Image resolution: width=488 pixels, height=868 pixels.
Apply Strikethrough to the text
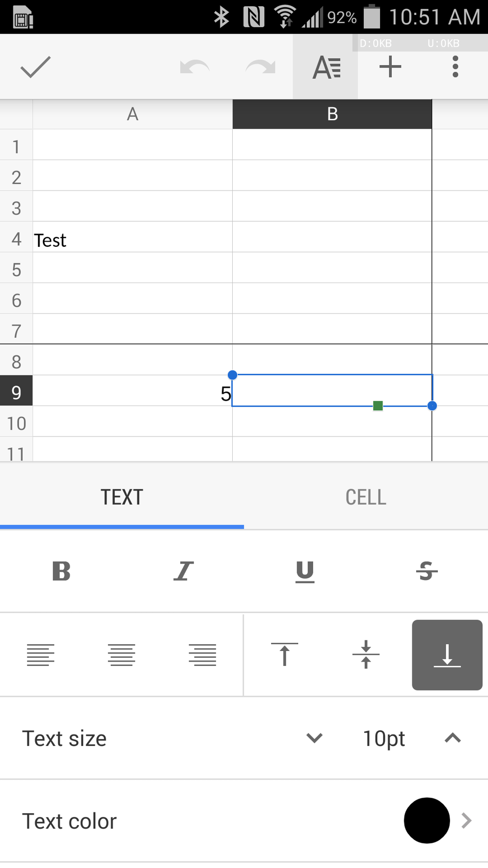point(426,571)
